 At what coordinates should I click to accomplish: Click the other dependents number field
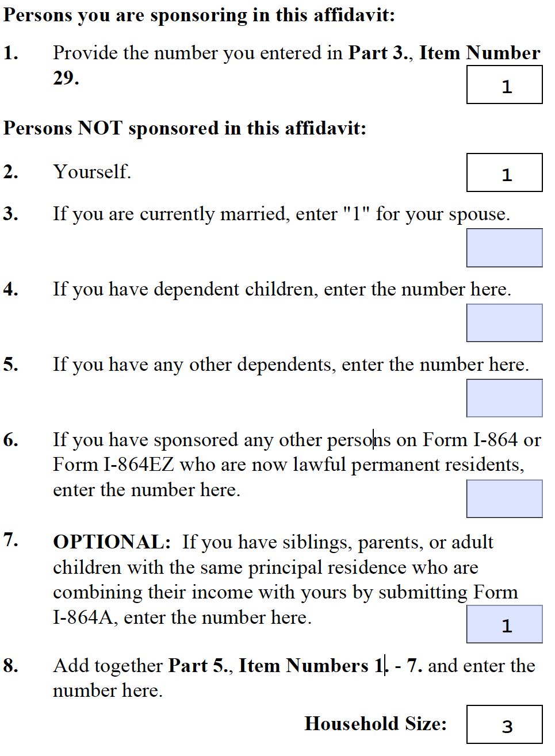[504, 398]
